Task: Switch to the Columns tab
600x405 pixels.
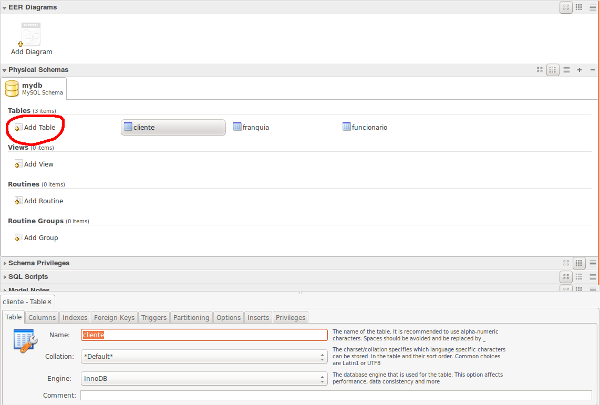Action: [42, 317]
